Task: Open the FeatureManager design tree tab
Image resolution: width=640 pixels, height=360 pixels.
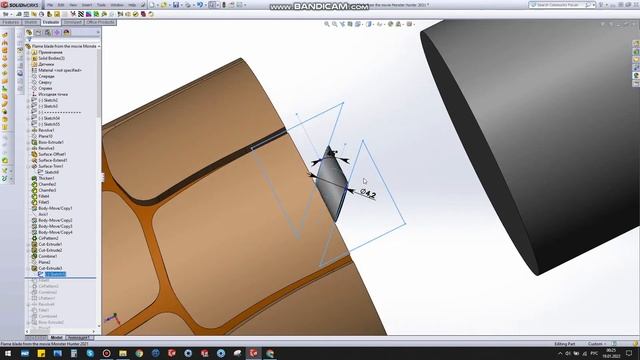Action: coord(29,33)
